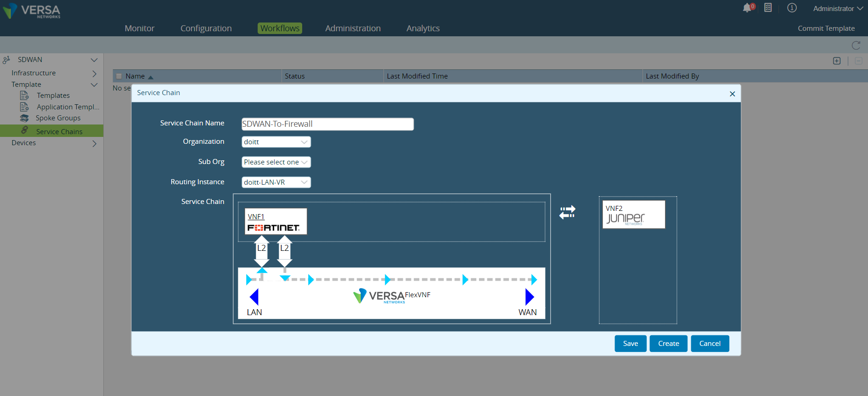Click the left L2 arrow connector
Screen dimensions: 868x396
tap(261, 251)
